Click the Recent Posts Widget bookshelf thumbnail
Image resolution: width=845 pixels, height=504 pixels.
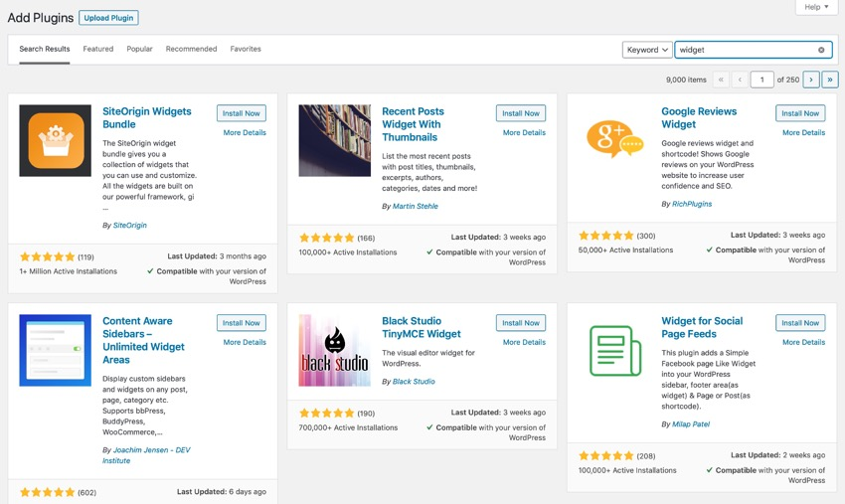[334, 140]
